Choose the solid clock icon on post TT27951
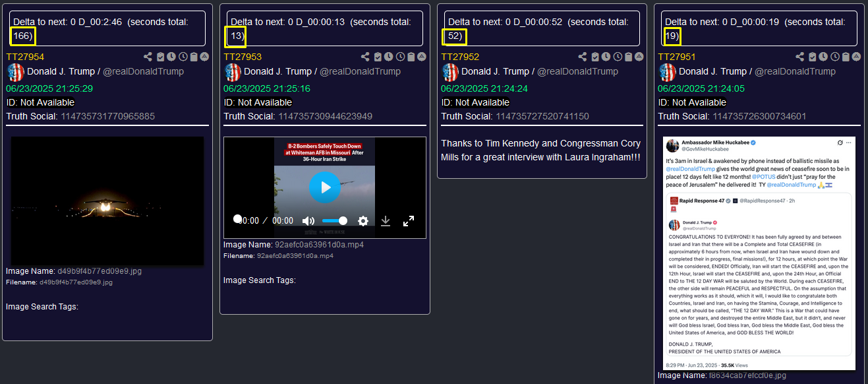Screen dimensions: 868x384 coord(823,57)
